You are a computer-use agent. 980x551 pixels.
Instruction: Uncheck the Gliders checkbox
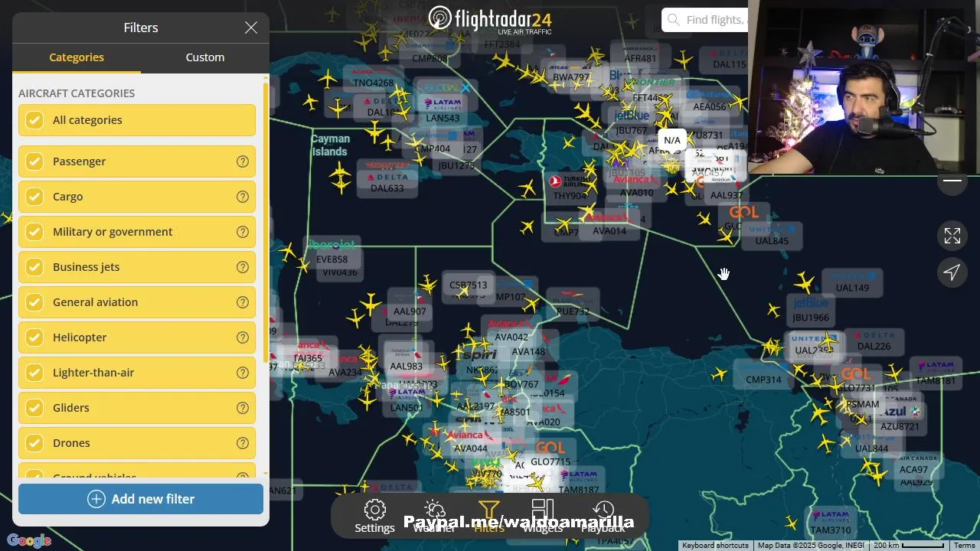point(34,408)
